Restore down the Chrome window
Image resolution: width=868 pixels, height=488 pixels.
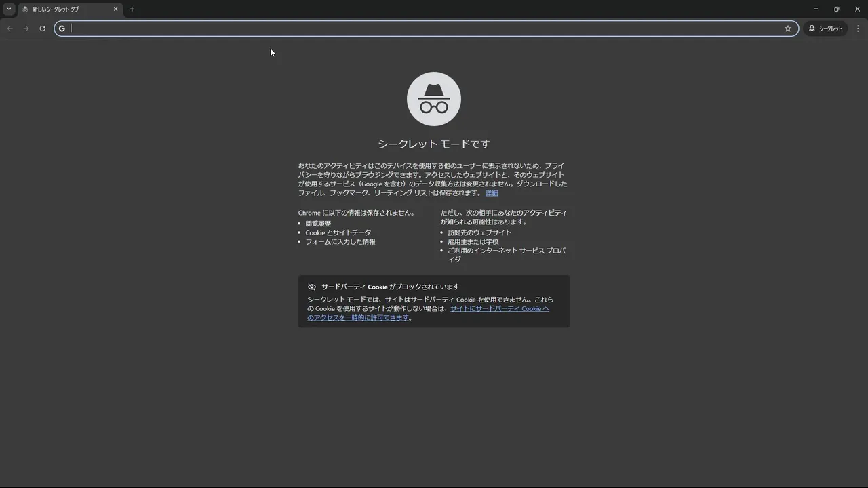[837, 9]
